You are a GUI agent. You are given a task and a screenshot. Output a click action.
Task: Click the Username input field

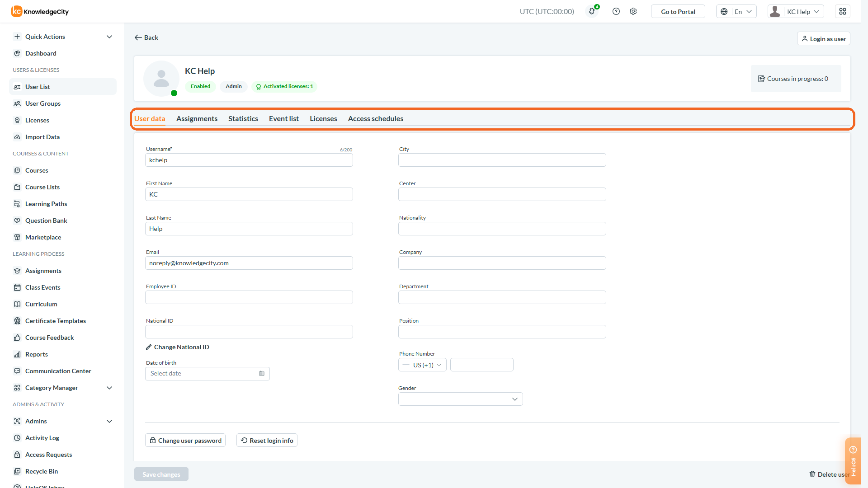[249, 160]
